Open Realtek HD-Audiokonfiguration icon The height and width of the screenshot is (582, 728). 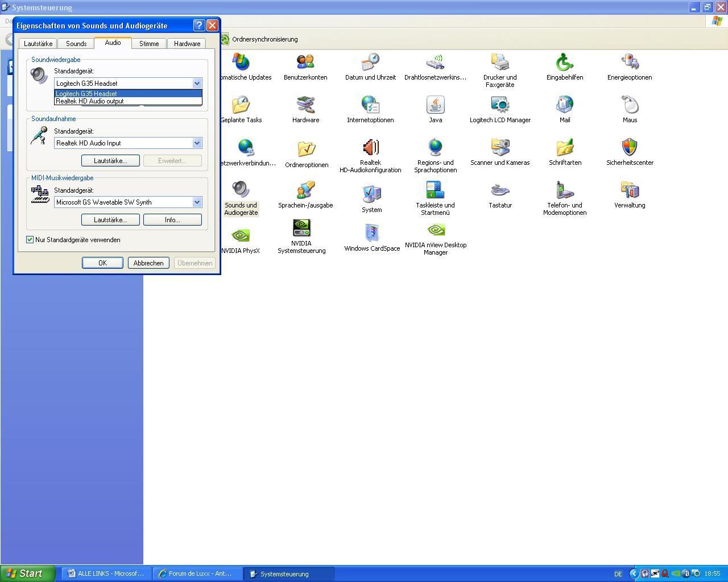[370, 156]
